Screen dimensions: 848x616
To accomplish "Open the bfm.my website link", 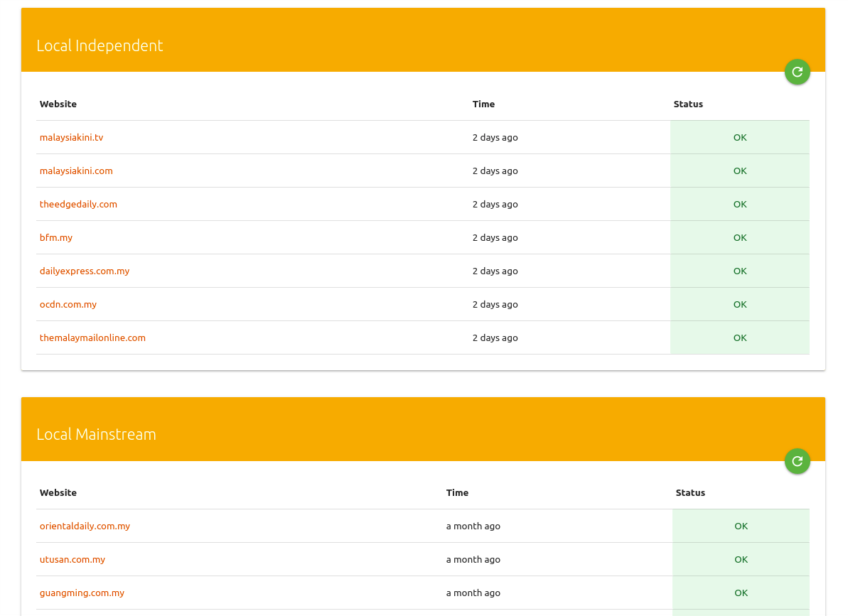I will 56,237.
